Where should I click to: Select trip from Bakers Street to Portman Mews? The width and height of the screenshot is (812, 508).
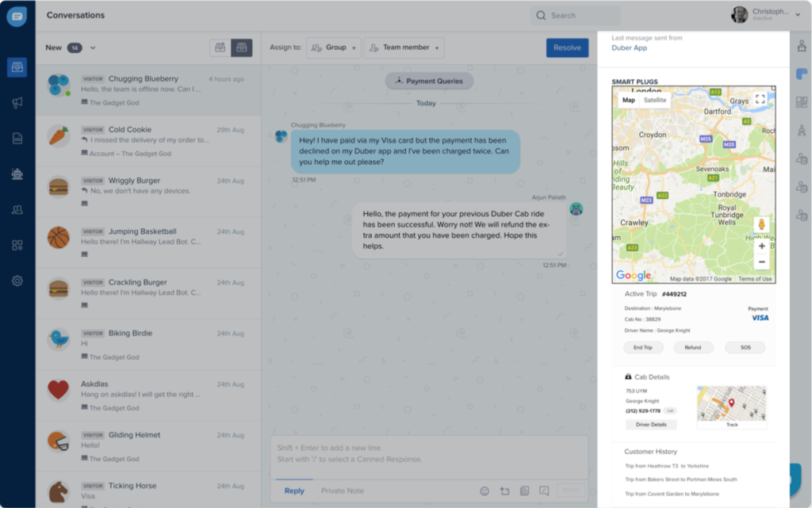click(x=680, y=479)
